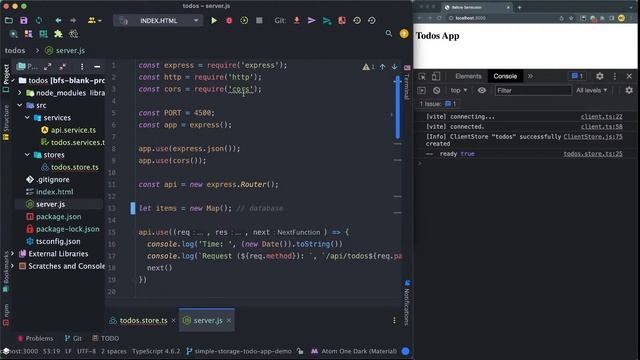Collapse the services folder
This screenshot has width=640, height=360.
coord(27,118)
